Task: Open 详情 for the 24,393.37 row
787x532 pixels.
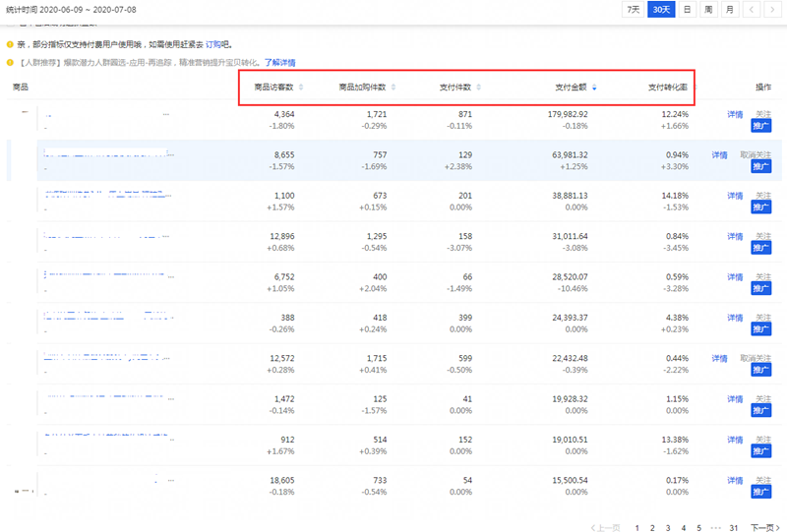Action: (735, 318)
